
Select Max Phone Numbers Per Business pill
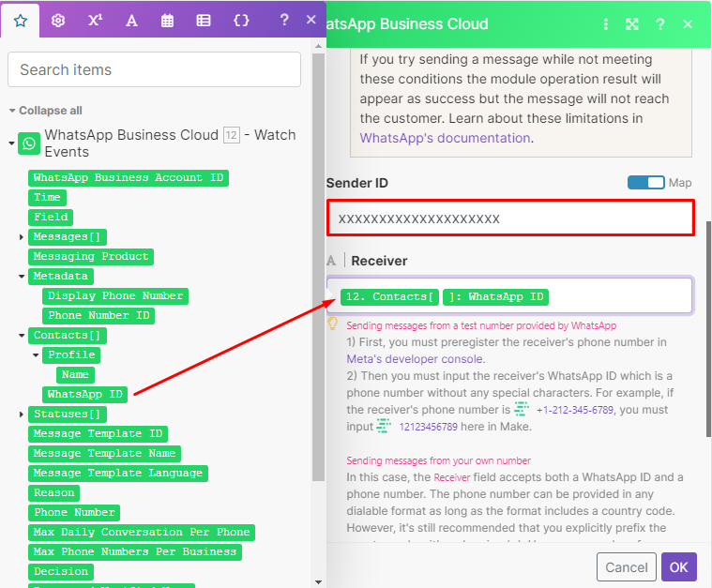tap(135, 551)
